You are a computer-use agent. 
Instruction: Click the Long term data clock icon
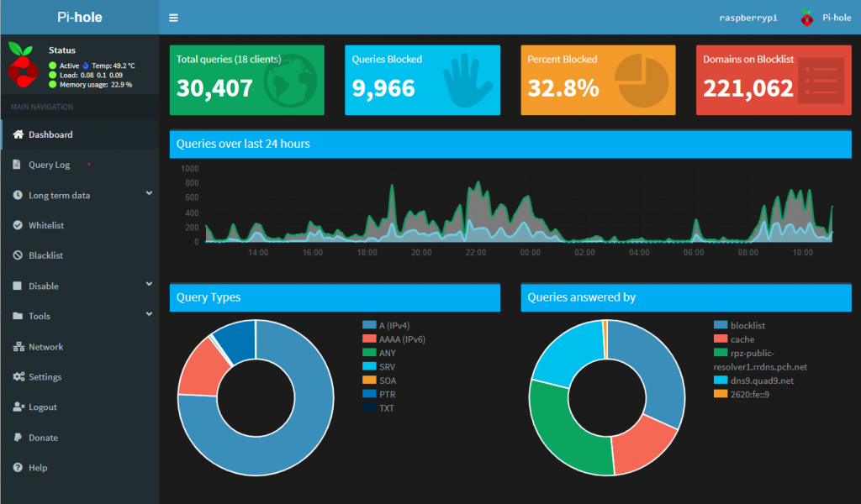pyautogui.click(x=18, y=195)
